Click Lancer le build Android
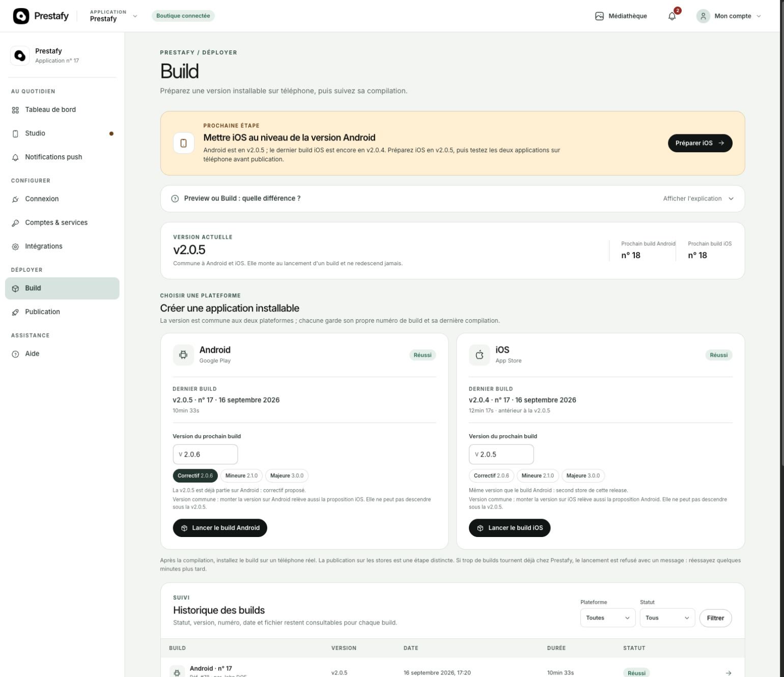784x677 pixels. pos(220,528)
